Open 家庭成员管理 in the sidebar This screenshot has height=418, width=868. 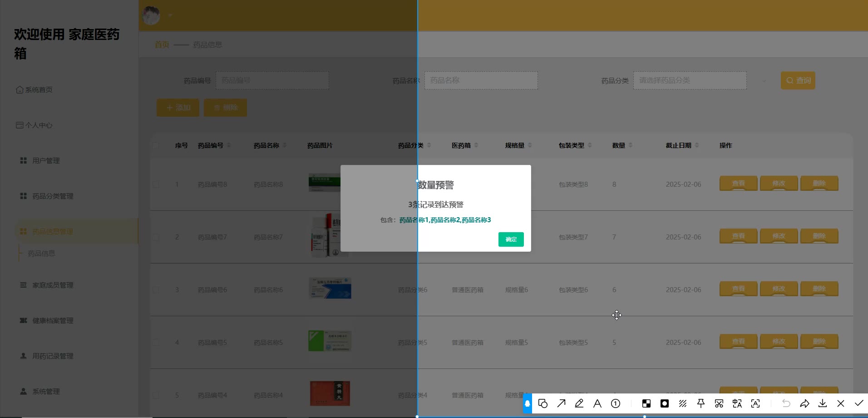coord(53,285)
